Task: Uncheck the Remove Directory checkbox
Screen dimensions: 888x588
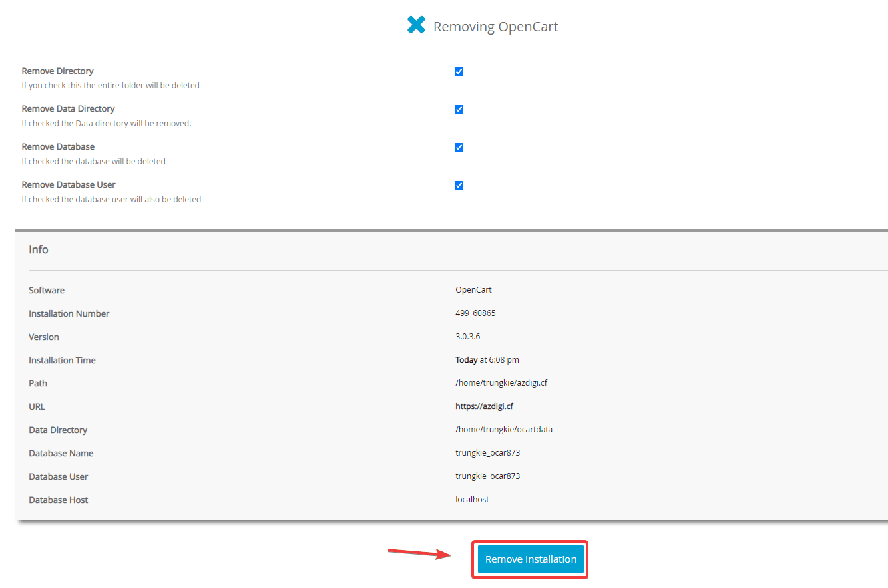Action: [x=459, y=72]
